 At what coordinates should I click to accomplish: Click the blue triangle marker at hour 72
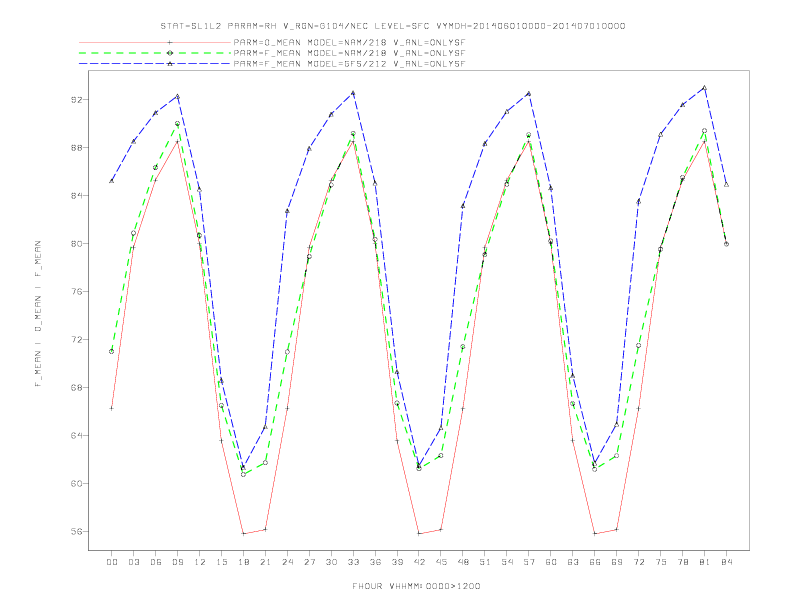(638, 202)
